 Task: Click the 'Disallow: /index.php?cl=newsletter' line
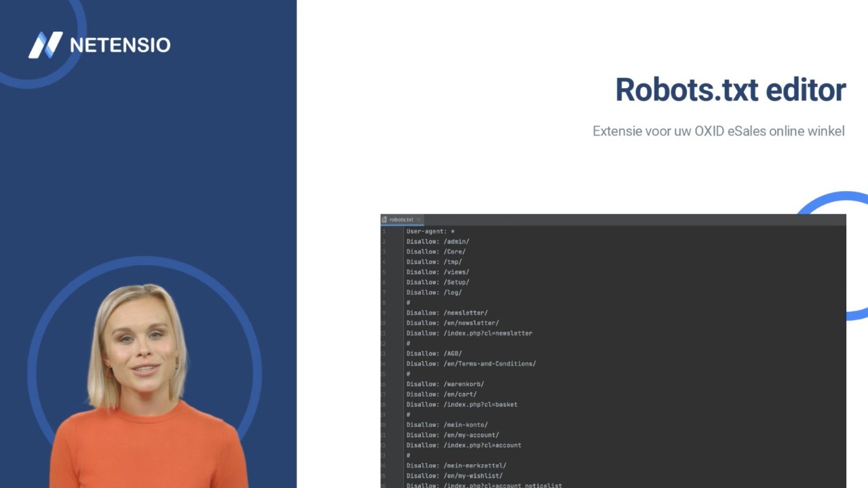pyautogui.click(x=469, y=333)
